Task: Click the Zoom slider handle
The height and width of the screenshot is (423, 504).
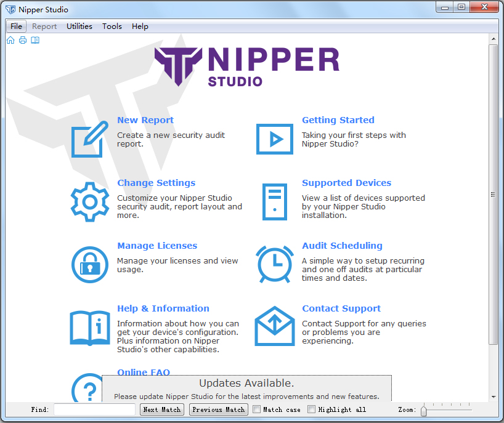Action: pos(424,410)
